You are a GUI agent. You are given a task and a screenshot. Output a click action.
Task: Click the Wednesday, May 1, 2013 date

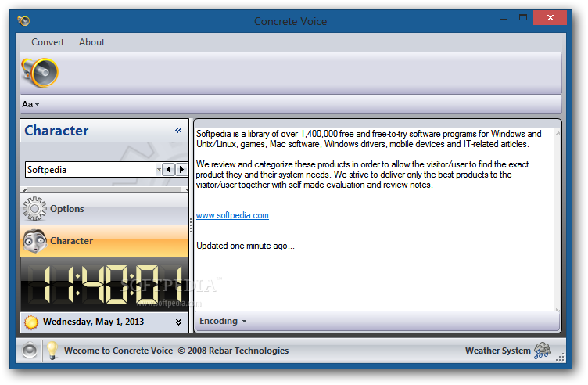[93, 322]
